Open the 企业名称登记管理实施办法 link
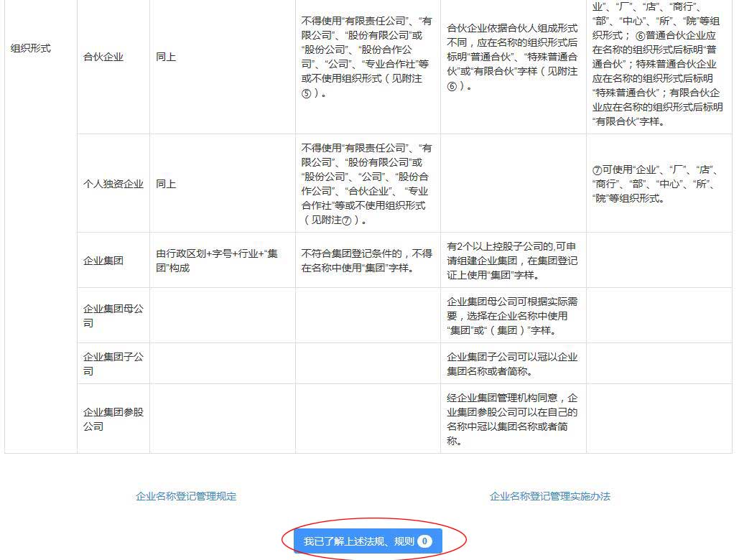Screen dimensions: 739x560 (549, 495)
